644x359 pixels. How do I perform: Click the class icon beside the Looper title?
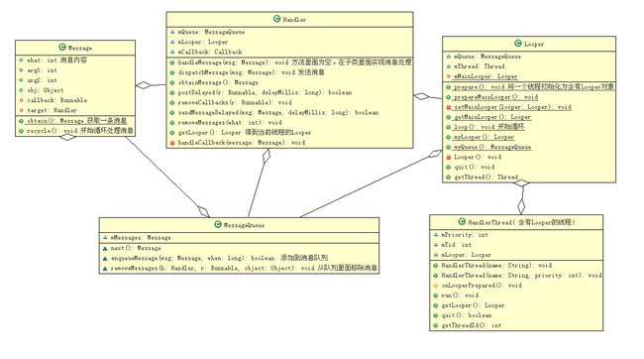(518, 44)
